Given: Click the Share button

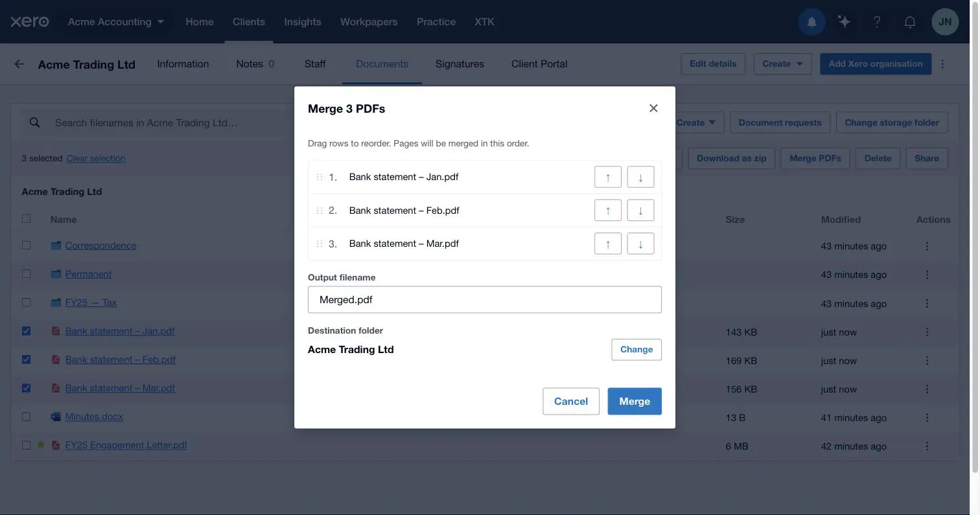Looking at the screenshot, I should [927, 158].
